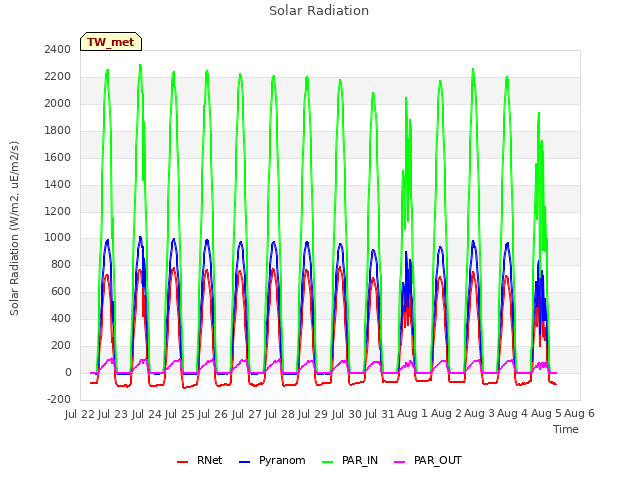Image resolution: width=640 pixels, height=480 pixels.
Task: Select the RNet legend label
Action: (x=209, y=460)
